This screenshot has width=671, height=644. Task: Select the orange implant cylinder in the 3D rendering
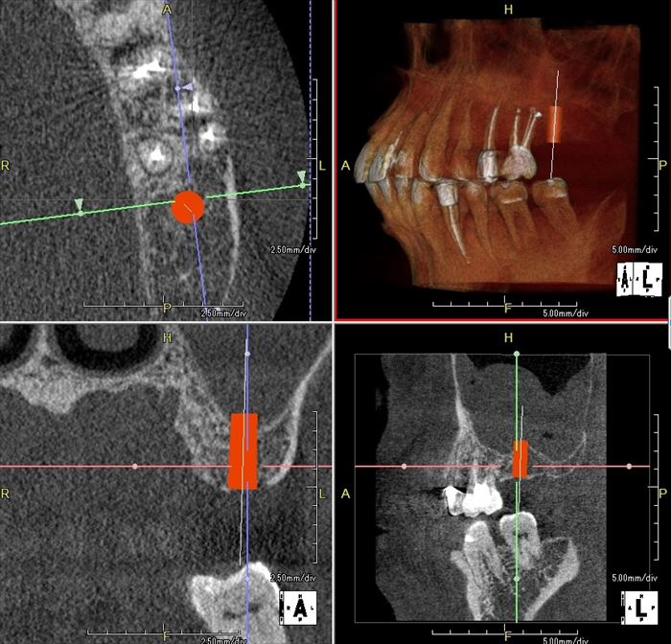tap(556, 125)
